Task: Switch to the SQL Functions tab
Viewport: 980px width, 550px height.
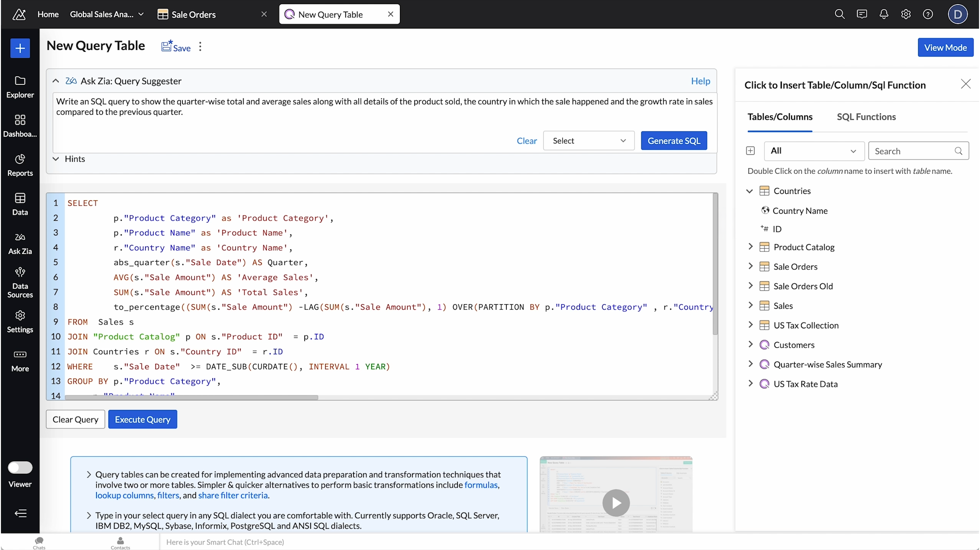Action: click(866, 117)
